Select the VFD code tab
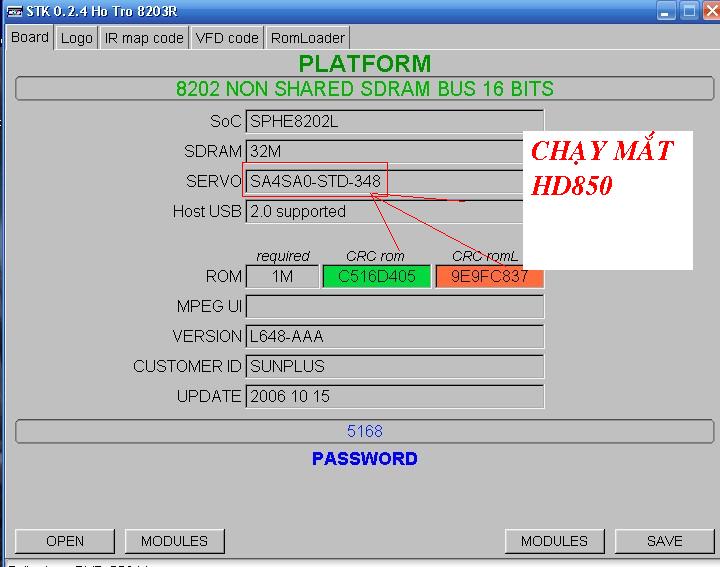Image resolution: width=720 pixels, height=567 pixels. click(x=227, y=38)
